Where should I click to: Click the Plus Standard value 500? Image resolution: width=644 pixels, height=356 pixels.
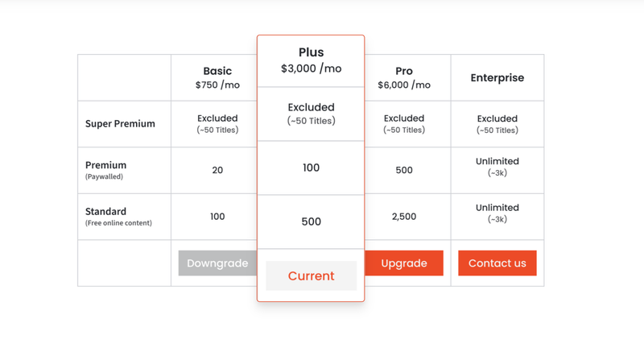tap(311, 221)
